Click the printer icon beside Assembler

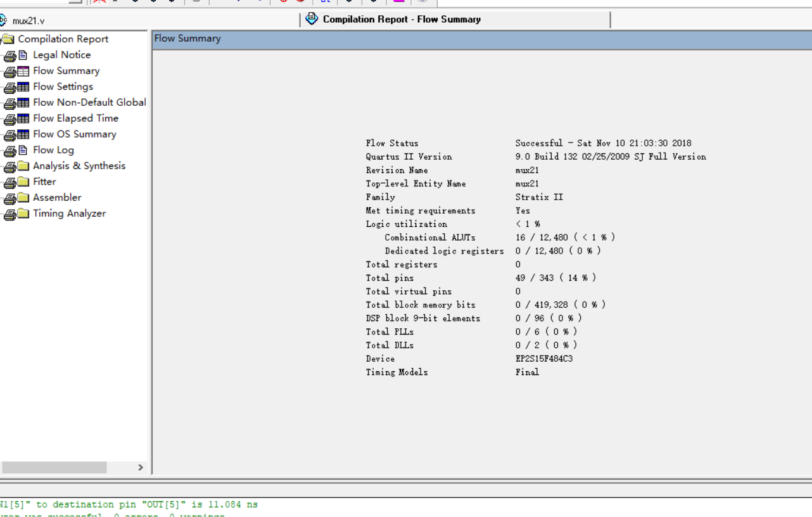10,198
